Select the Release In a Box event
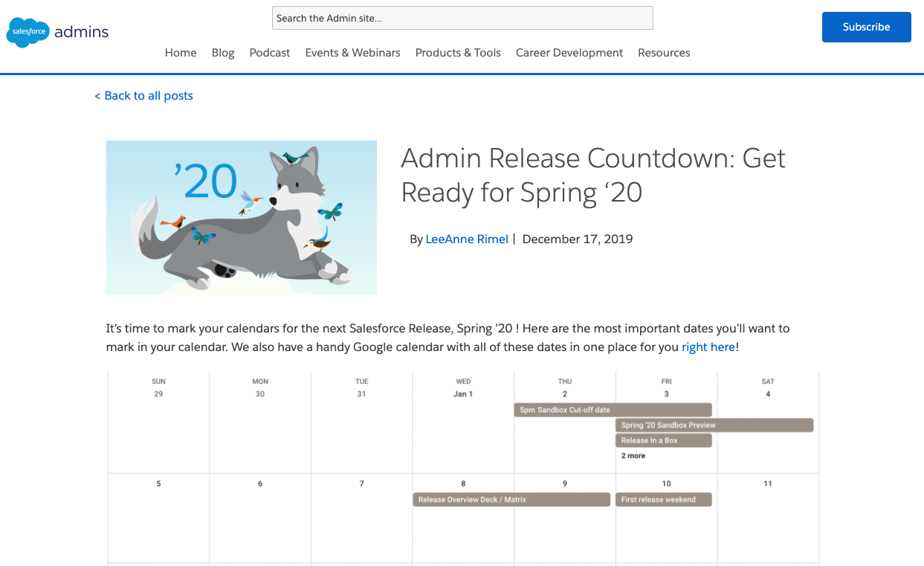This screenshot has height=566, width=924. tap(664, 440)
